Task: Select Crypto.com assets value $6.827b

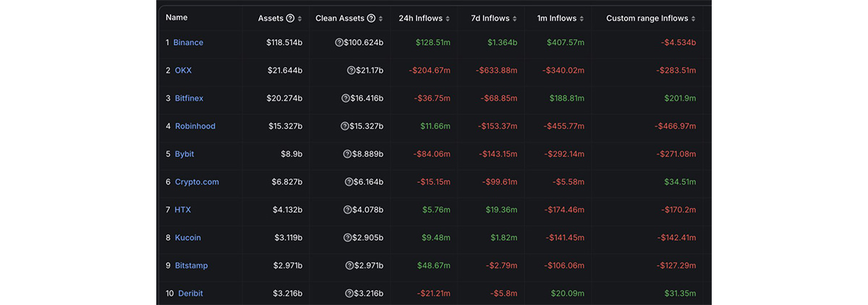Action: [x=288, y=182]
